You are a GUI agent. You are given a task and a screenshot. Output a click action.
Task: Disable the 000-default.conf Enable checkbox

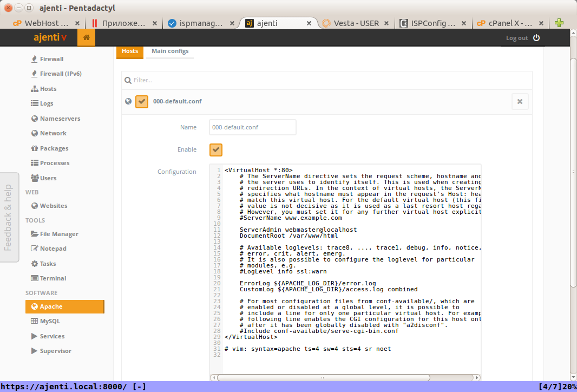(x=215, y=149)
